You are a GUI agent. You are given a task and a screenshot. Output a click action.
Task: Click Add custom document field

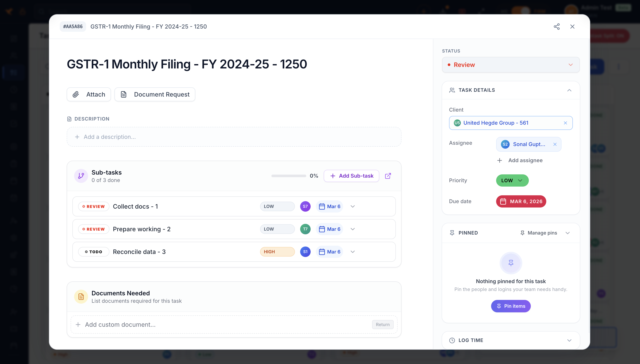[234, 325]
